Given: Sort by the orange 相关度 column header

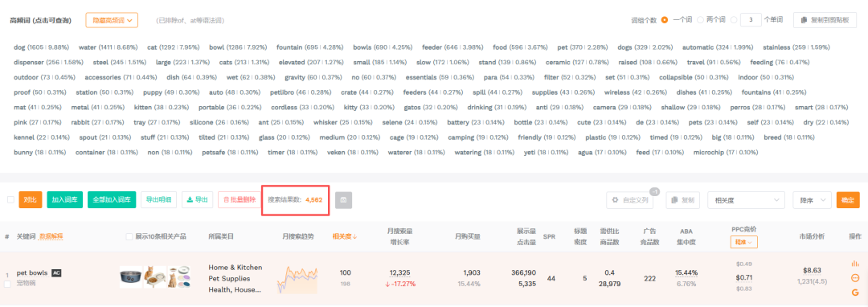Looking at the screenshot, I should point(344,237).
